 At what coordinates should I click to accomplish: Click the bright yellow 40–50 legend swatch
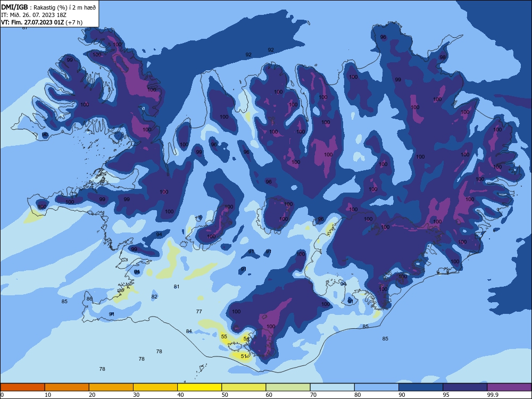coord(199,387)
